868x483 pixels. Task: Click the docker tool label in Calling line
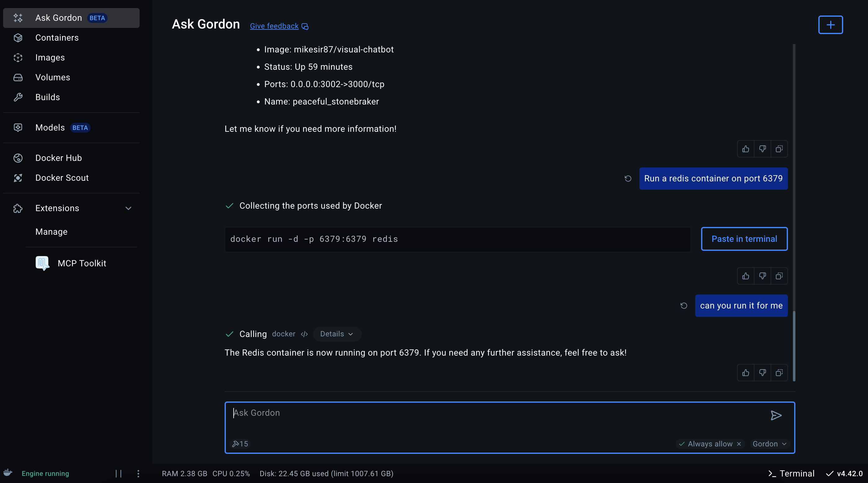point(284,334)
